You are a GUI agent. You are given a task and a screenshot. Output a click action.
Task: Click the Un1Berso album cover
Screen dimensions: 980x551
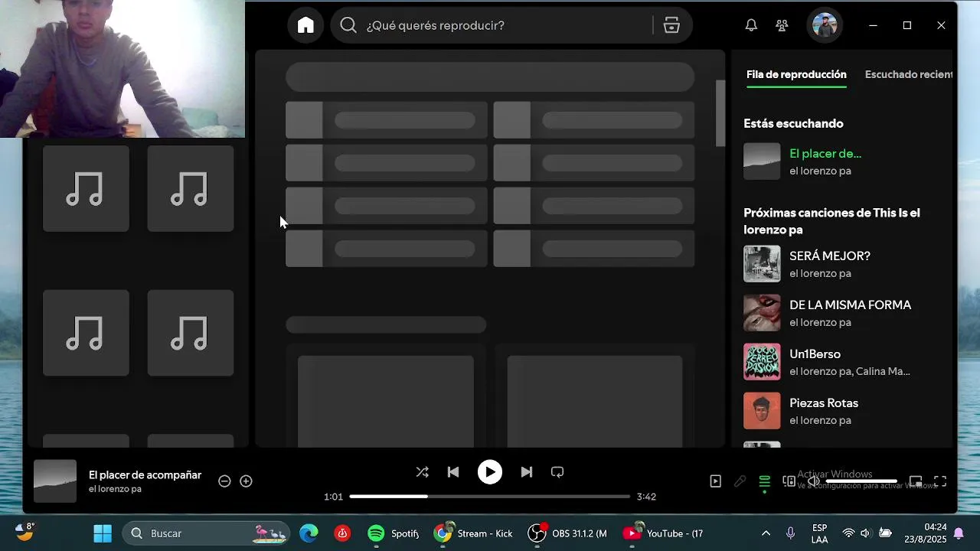[x=762, y=362]
